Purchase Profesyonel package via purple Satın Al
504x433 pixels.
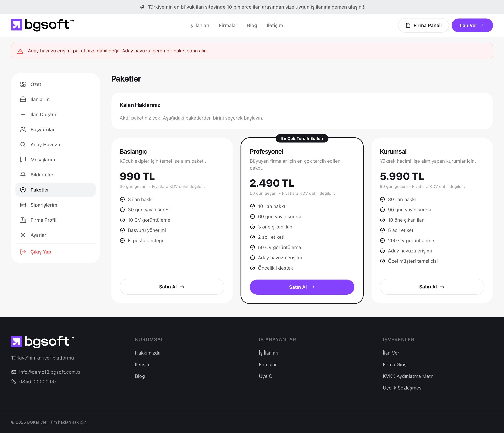302,287
